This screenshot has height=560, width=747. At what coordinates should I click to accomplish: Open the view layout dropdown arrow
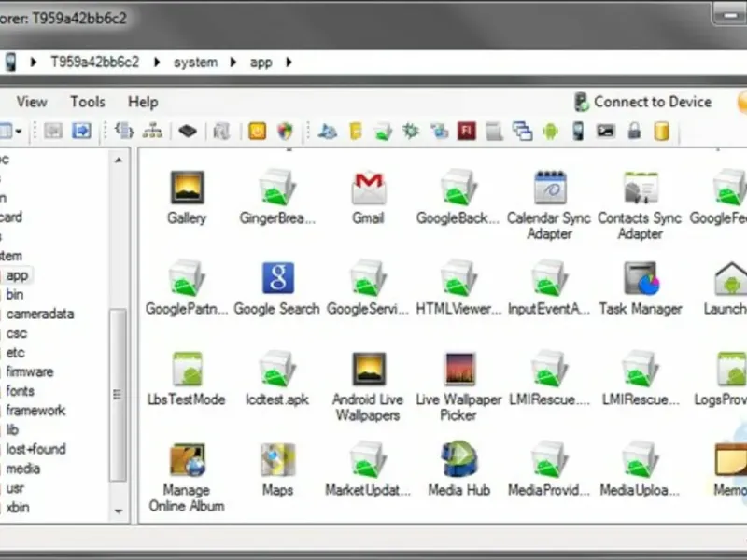(x=19, y=132)
